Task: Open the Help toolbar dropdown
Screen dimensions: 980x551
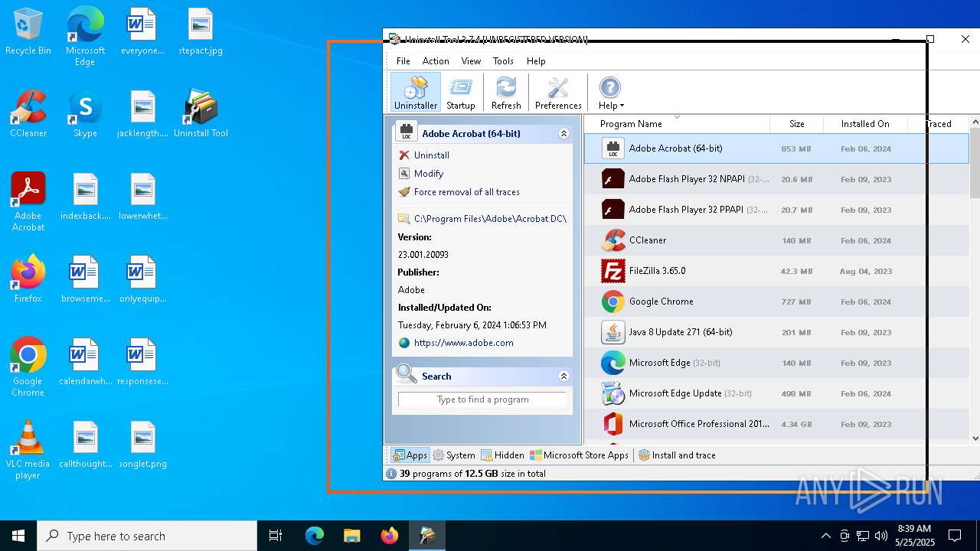Action: 611,93
